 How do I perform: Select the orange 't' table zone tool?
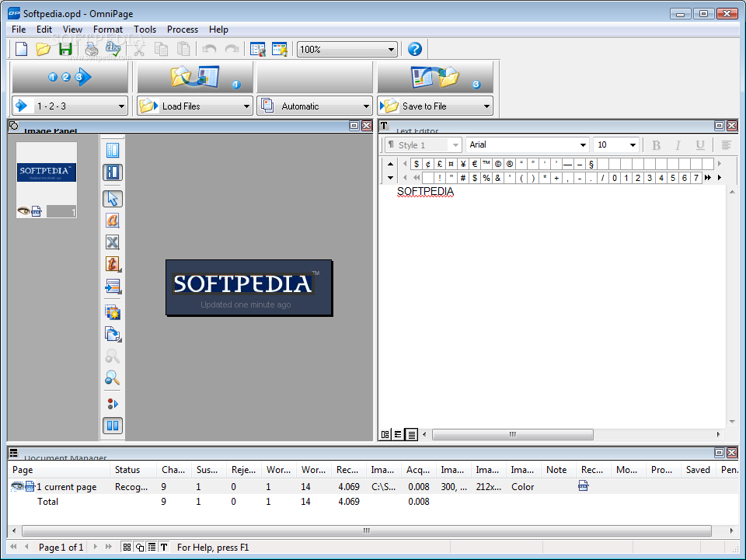coord(113,264)
